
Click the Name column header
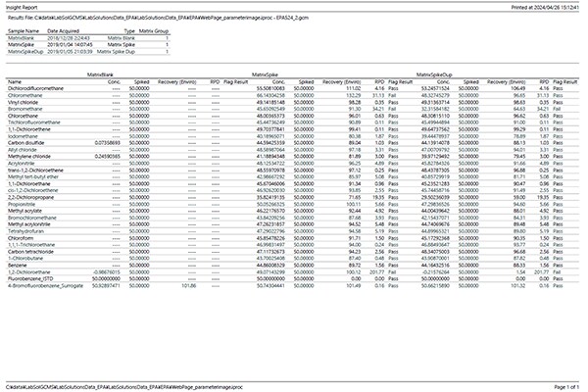coord(15,80)
